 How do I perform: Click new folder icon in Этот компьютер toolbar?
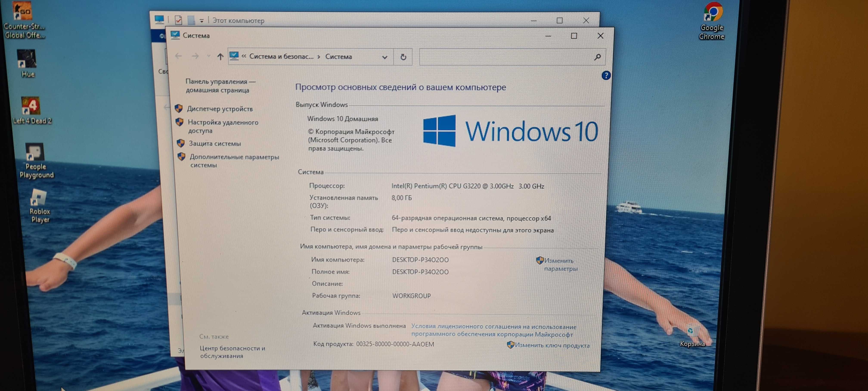pyautogui.click(x=191, y=20)
